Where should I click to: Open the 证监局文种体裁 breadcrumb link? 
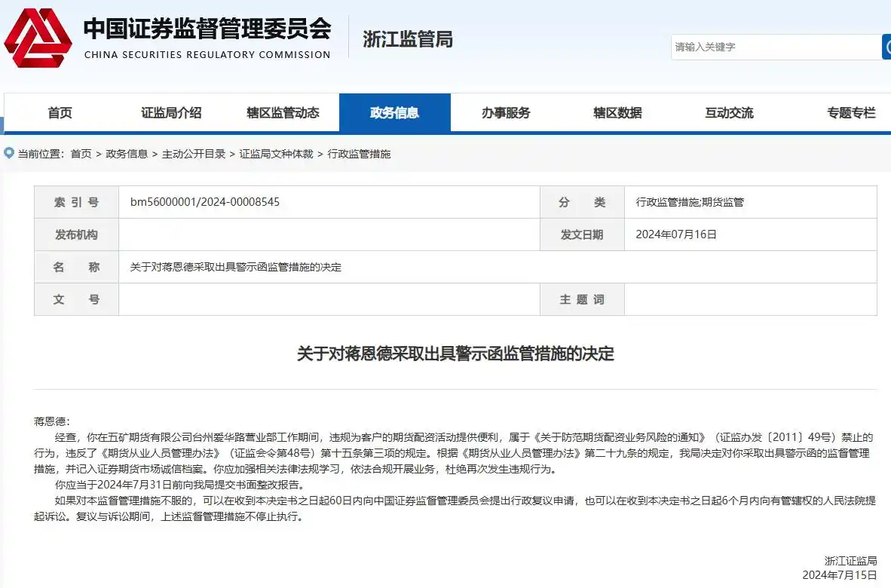[277, 153]
